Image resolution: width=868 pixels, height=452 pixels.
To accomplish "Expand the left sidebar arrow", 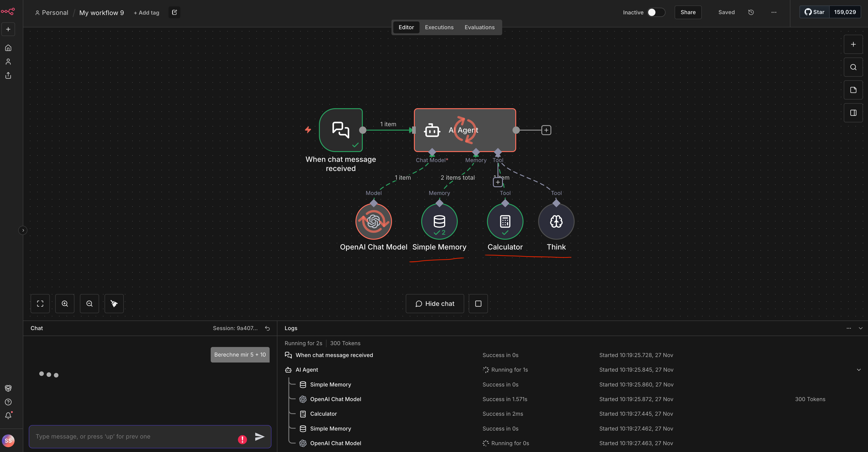I will [23, 230].
